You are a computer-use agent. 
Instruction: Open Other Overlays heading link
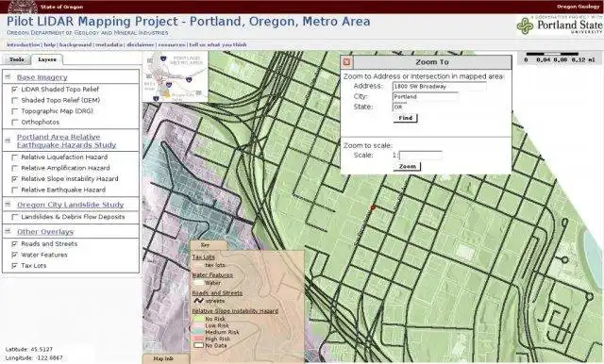tap(45, 232)
